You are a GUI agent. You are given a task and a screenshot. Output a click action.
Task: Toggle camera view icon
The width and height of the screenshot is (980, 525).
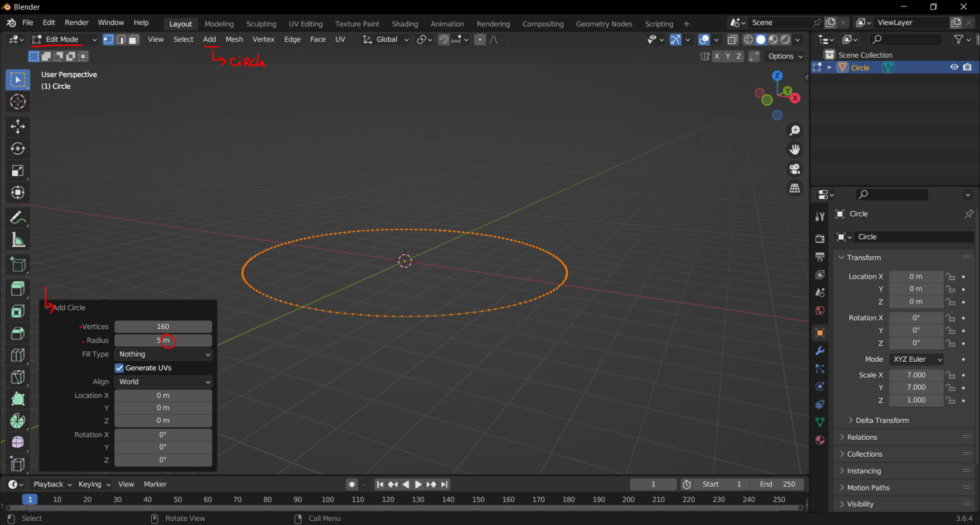point(794,169)
